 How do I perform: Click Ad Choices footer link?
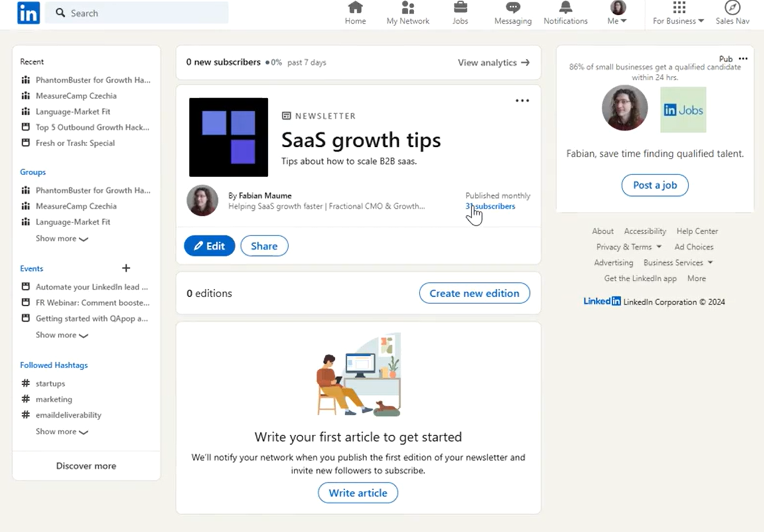click(x=694, y=247)
